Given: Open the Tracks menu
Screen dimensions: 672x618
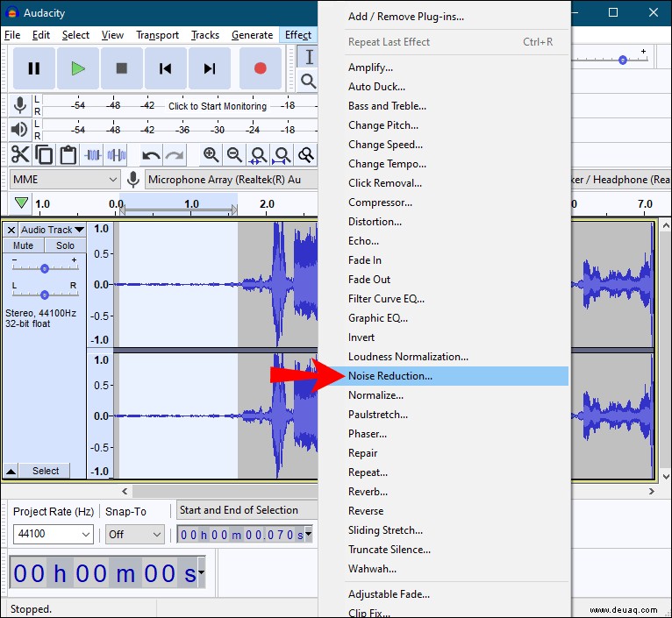Looking at the screenshot, I should [205, 35].
